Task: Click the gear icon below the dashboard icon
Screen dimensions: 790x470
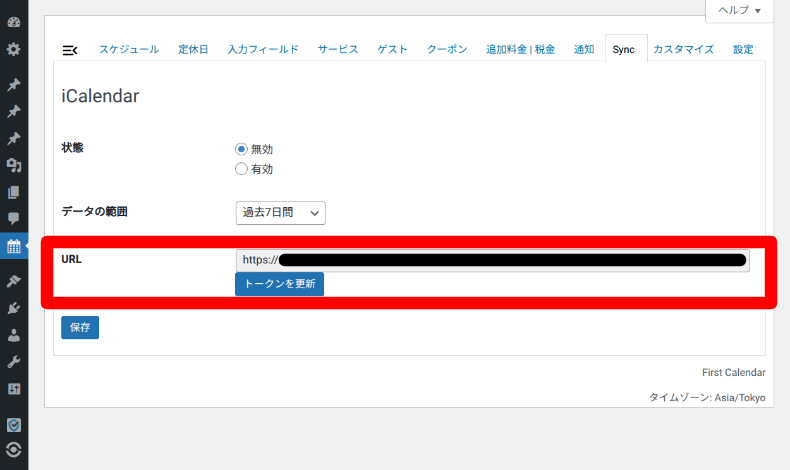Action: 14,49
